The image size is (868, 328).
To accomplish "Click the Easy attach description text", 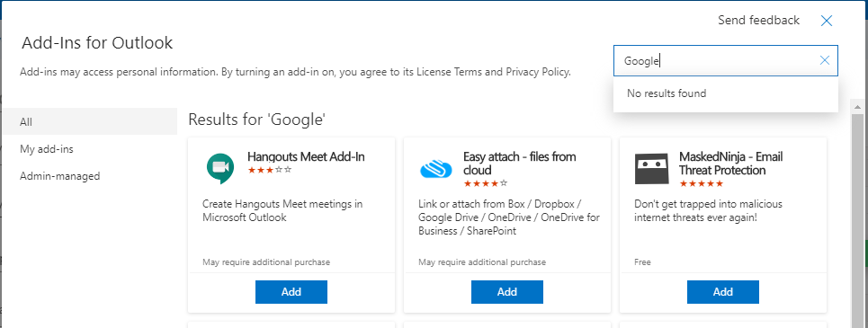I will pos(509,217).
